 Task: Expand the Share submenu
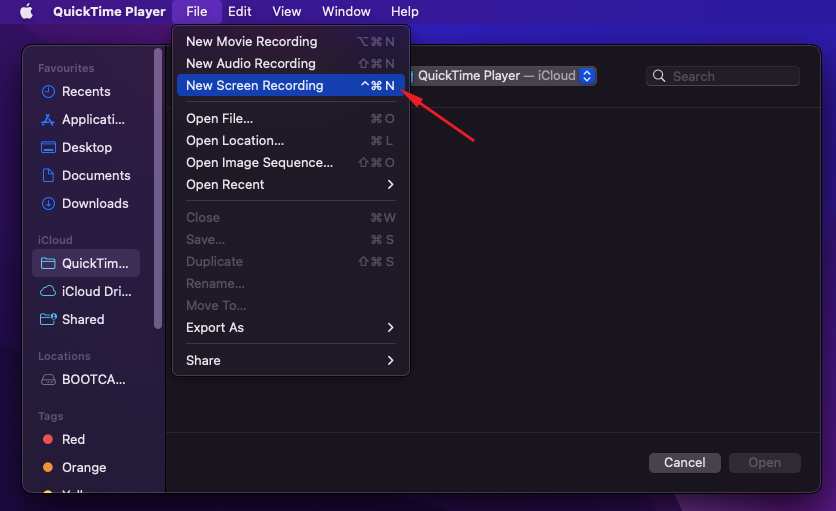[x=291, y=361]
